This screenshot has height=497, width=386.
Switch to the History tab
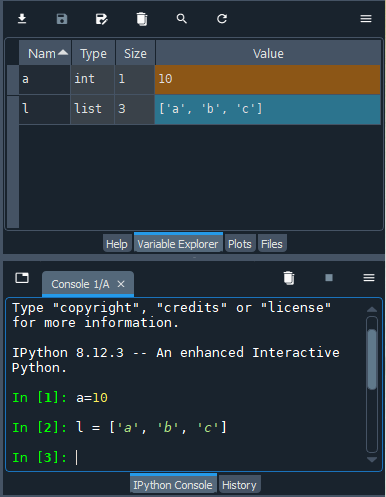tap(239, 485)
